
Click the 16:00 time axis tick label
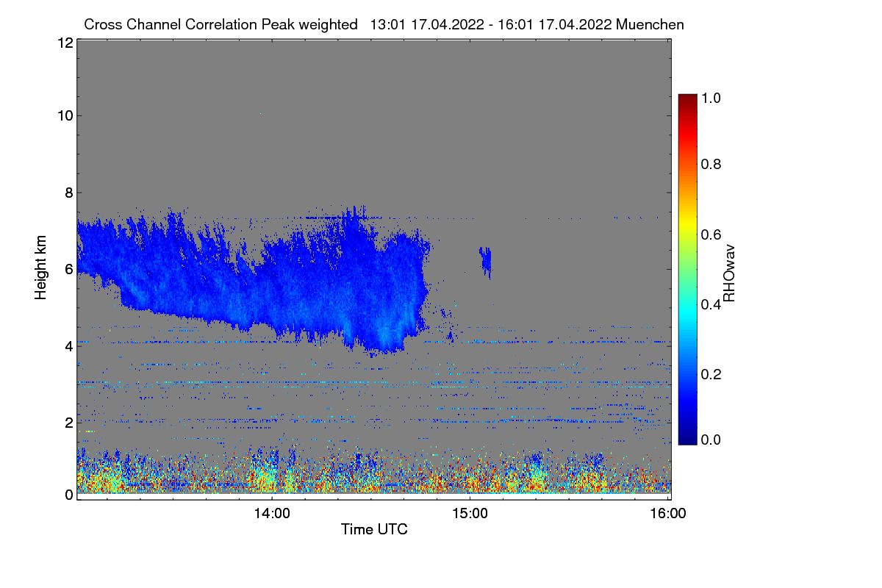pos(668,514)
